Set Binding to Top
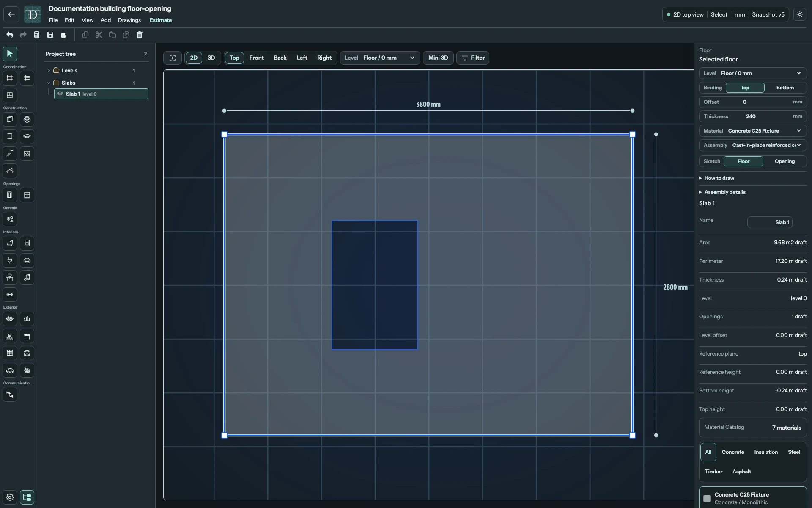The height and width of the screenshot is (508, 812). pyautogui.click(x=745, y=88)
